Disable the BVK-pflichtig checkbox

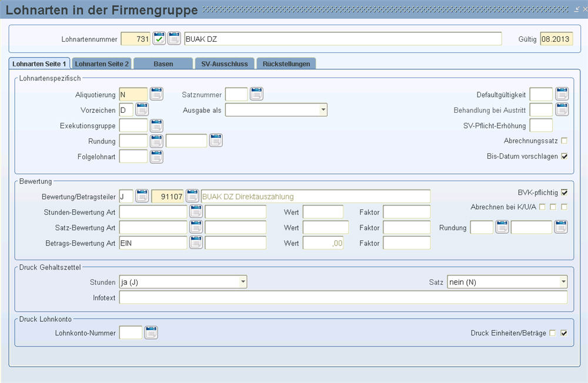564,192
